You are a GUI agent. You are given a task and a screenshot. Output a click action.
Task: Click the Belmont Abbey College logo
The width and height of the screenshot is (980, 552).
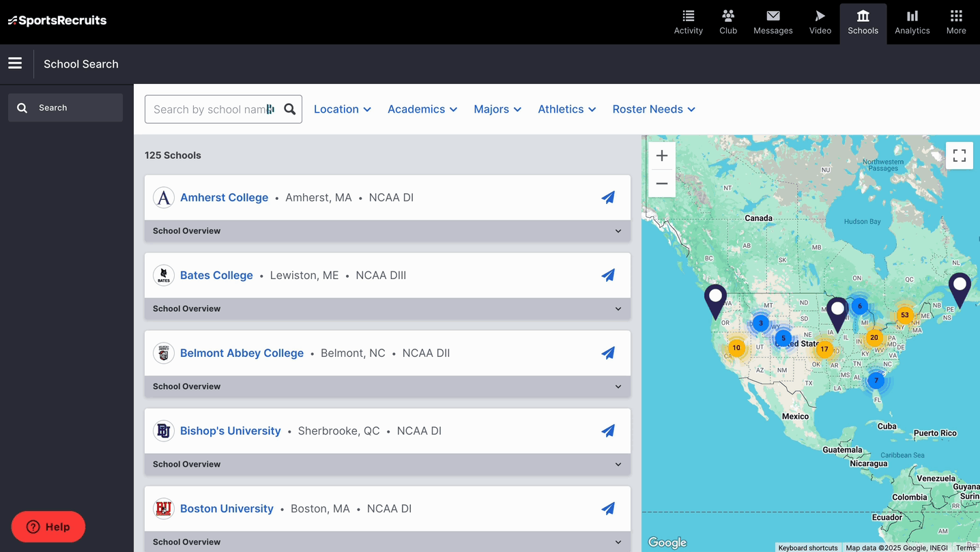point(164,353)
